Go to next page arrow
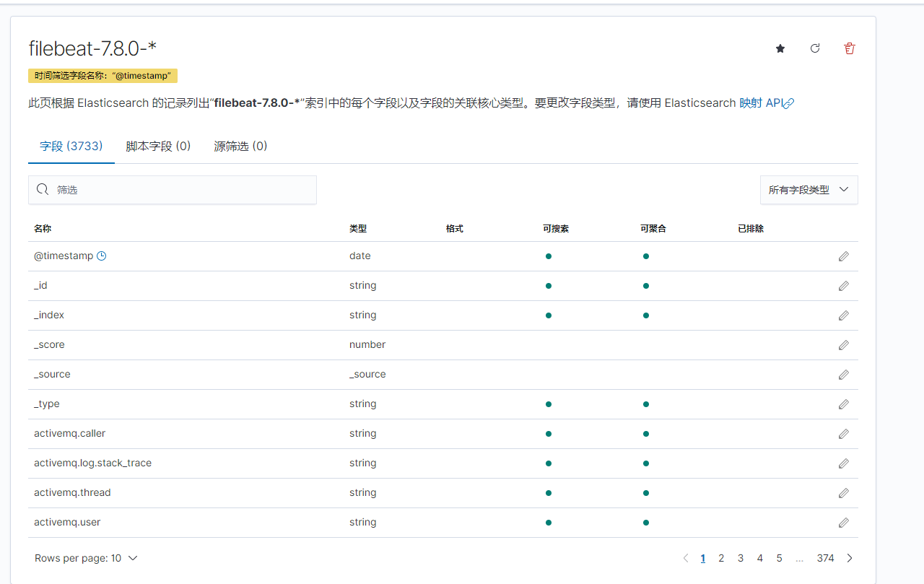The height and width of the screenshot is (584, 924). tap(850, 558)
